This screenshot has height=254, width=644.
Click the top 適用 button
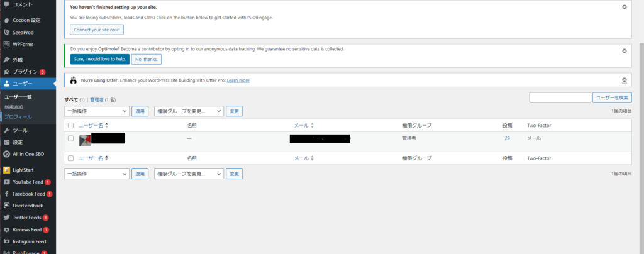[x=140, y=111]
